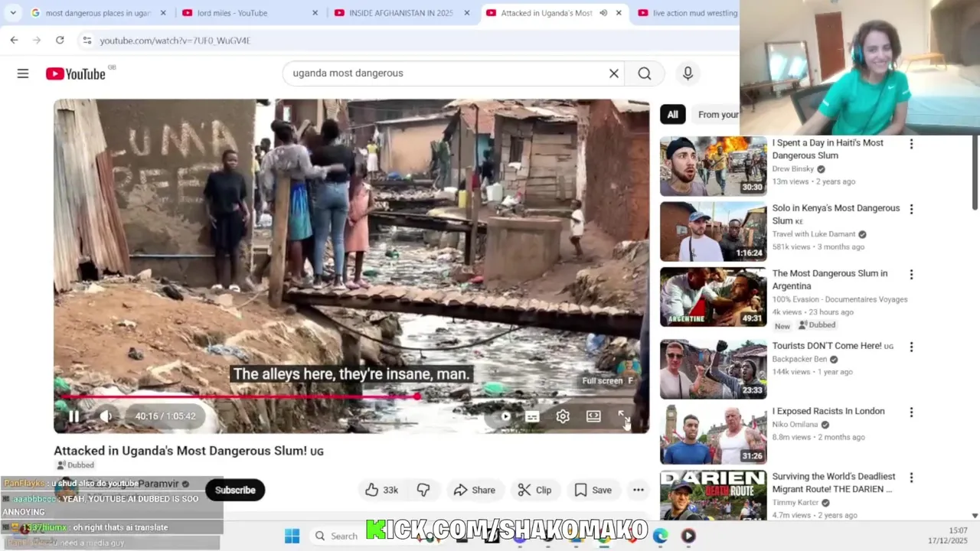Subscribe to the channel

pyautogui.click(x=235, y=490)
